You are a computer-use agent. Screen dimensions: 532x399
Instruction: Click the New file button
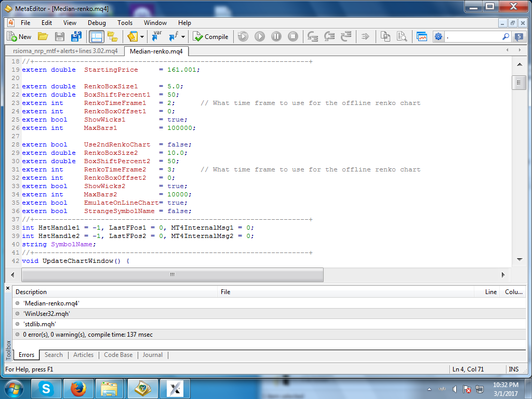pos(19,37)
